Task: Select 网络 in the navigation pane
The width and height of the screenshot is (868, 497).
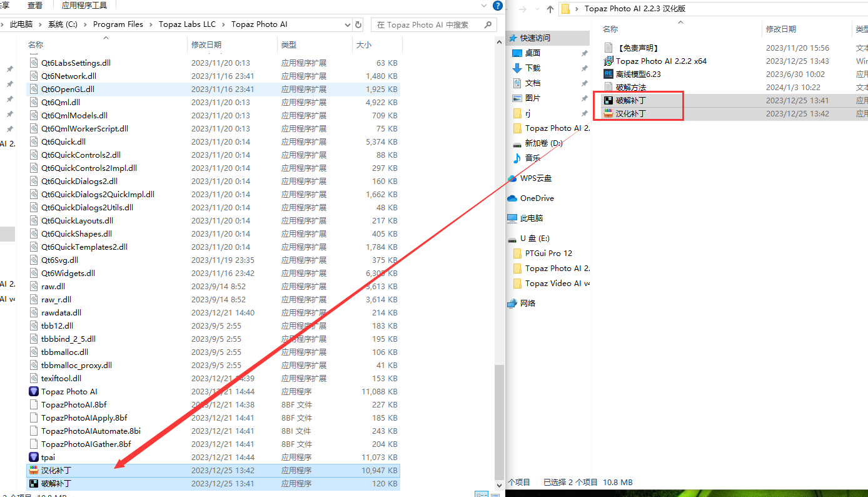Action: point(527,303)
